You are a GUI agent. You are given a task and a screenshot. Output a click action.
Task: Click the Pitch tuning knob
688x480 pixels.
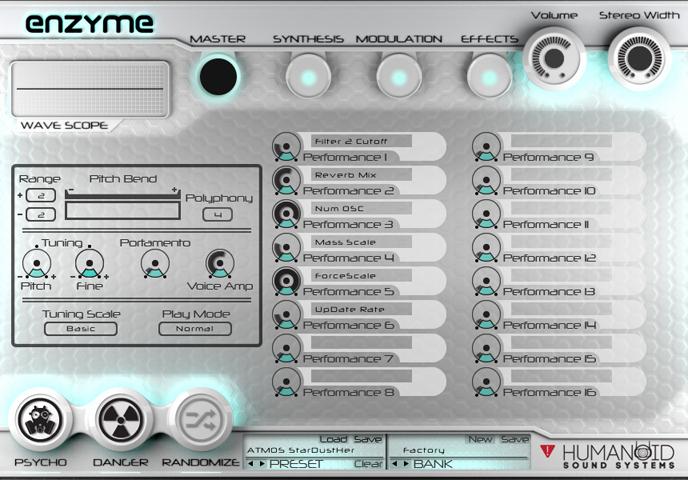[37, 264]
